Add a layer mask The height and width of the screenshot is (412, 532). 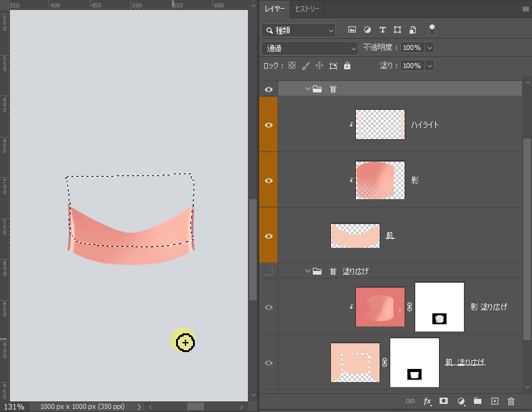tap(444, 401)
